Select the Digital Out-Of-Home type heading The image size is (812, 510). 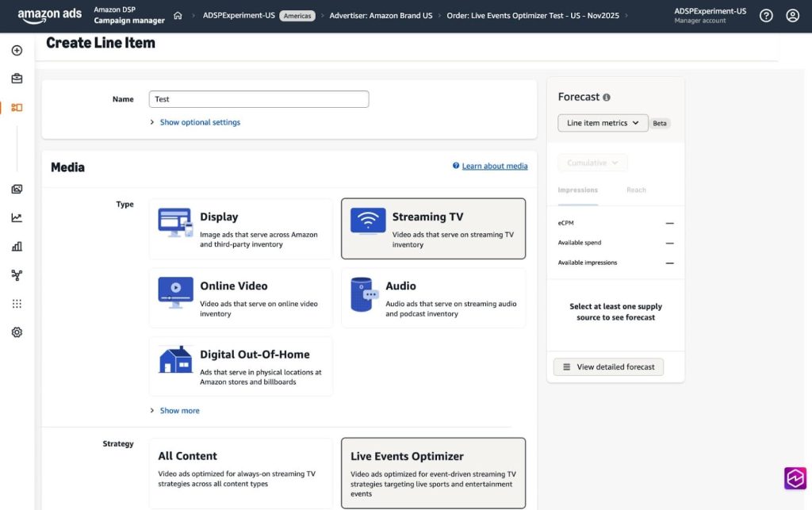255,355
